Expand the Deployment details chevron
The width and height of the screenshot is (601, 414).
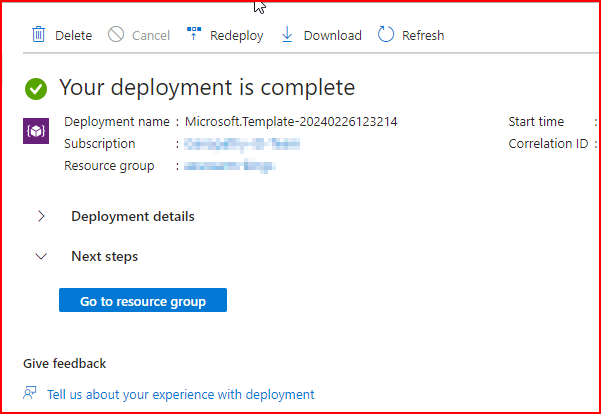point(41,216)
